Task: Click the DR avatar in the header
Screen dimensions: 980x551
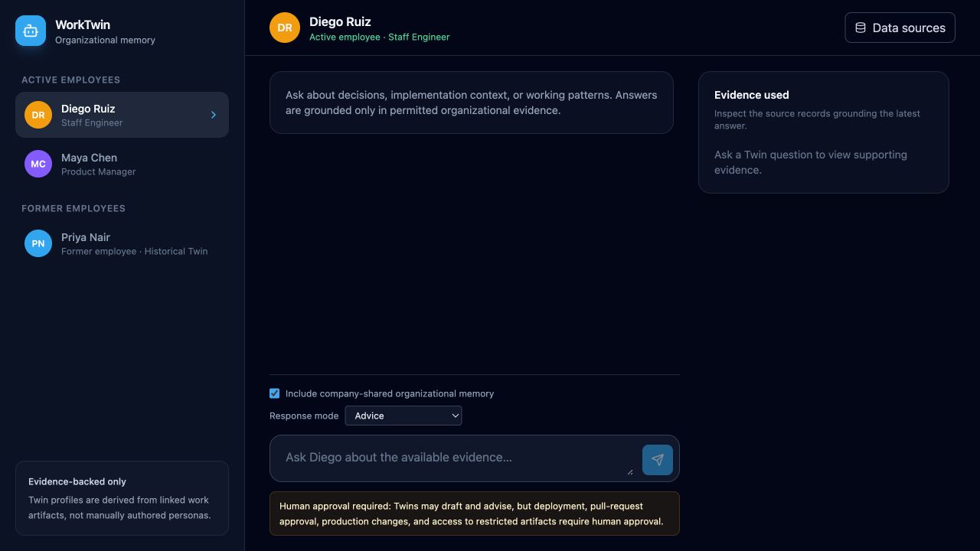Action: (x=285, y=28)
